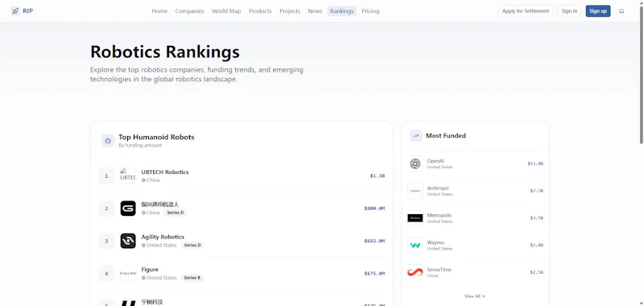Click the $13.0B value for OpenAI
Image resolution: width=644 pixels, height=306 pixels.
[x=535, y=163]
